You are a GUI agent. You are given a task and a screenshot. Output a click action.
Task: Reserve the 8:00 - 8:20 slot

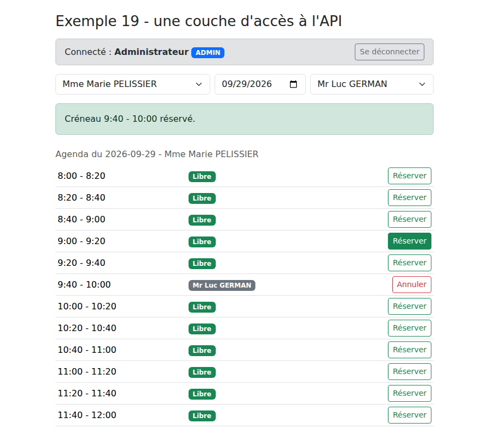click(410, 176)
